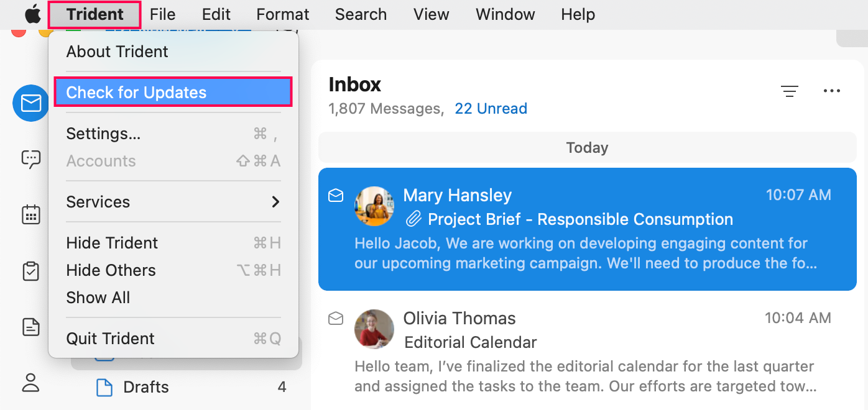The image size is (868, 410).
Task: Click the attachment paperclip on Project Brief
Action: click(x=413, y=219)
